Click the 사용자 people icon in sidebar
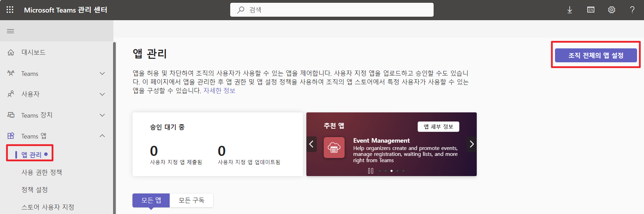Screen dimensions: 644x214 [x=11, y=94]
